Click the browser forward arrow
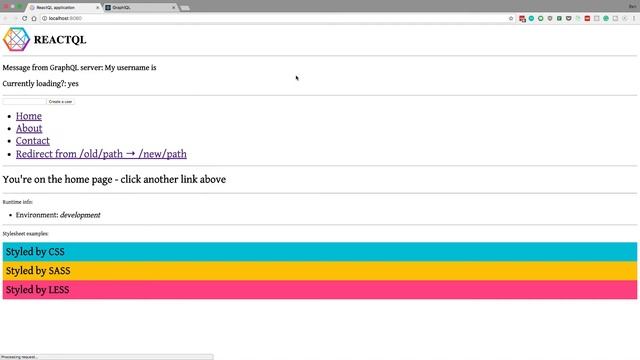Image resolution: width=640 pixels, height=360 pixels. tap(15, 18)
